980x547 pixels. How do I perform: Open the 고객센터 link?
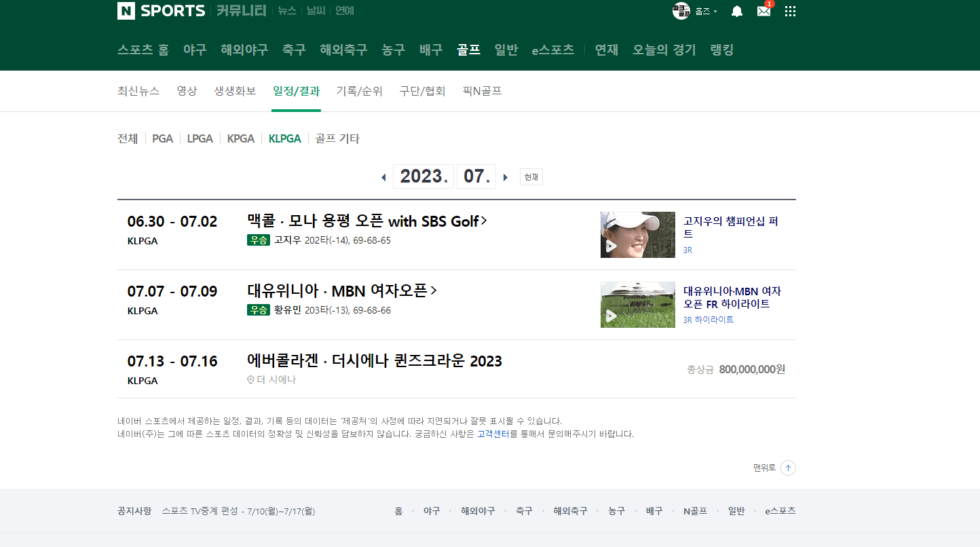pyautogui.click(x=493, y=434)
